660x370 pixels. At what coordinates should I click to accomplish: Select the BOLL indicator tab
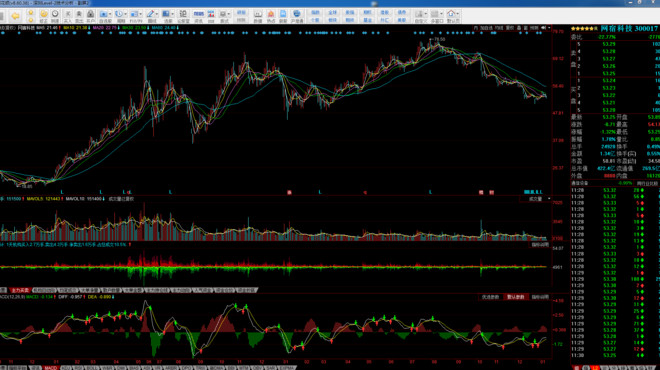tap(92, 368)
